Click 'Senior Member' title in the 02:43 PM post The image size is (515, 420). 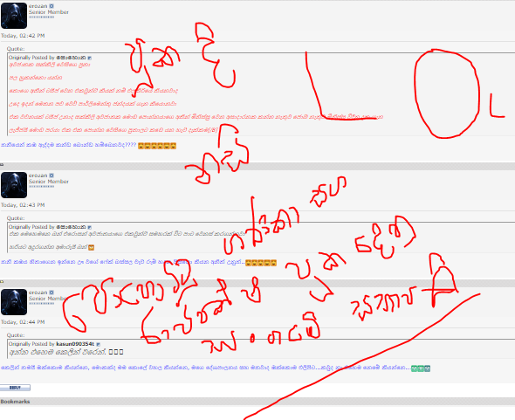pyautogui.click(x=49, y=182)
